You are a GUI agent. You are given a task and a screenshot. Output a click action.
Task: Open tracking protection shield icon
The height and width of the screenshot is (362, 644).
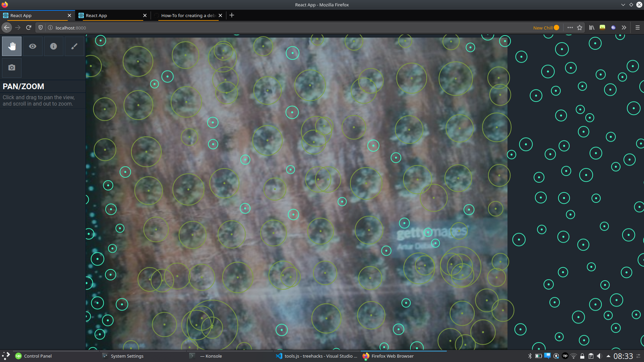click(x=41, y=28)
